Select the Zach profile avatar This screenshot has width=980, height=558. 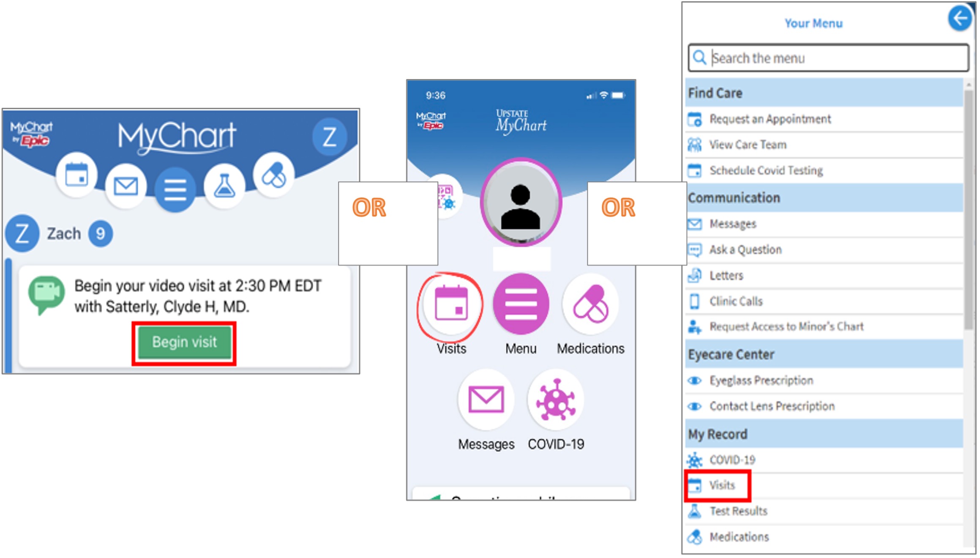[x=22, y=233]
